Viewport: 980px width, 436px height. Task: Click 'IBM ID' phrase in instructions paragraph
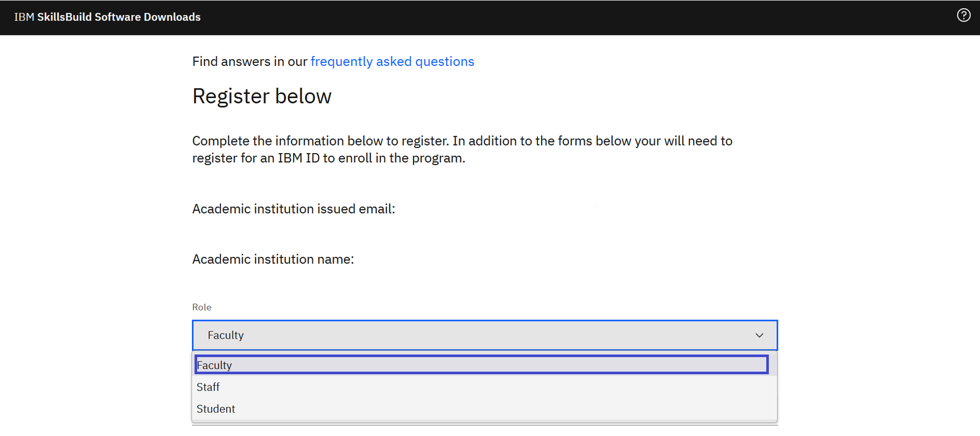pos(299,158)
